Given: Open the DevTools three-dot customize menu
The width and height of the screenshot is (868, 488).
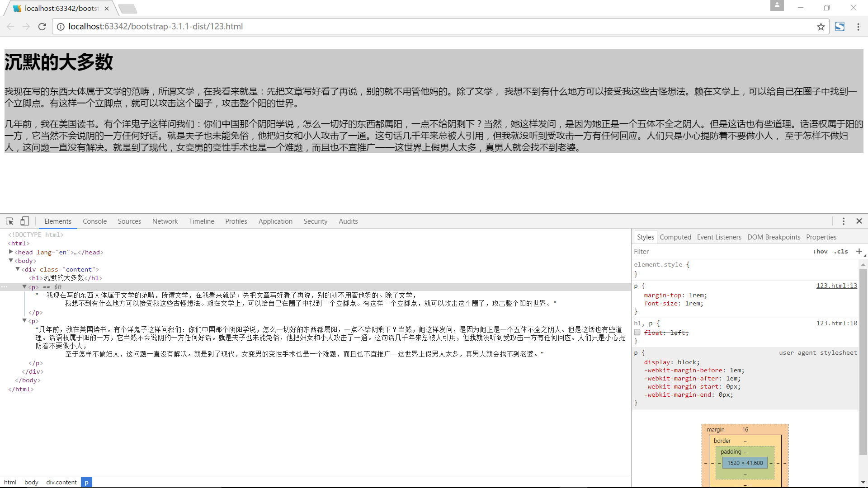Looking at the screenshot, I should 843,221.
